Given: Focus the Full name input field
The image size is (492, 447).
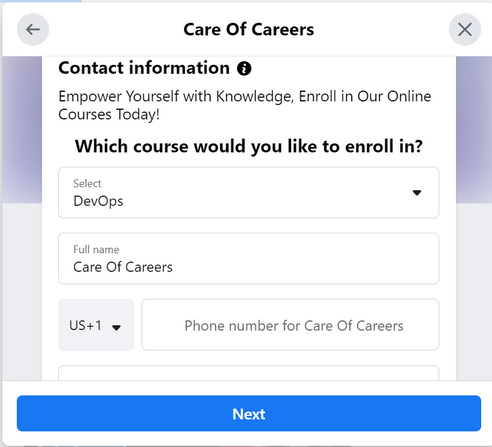Looking at the screenshot, I should pyautogui.click(x=249, y=259).
